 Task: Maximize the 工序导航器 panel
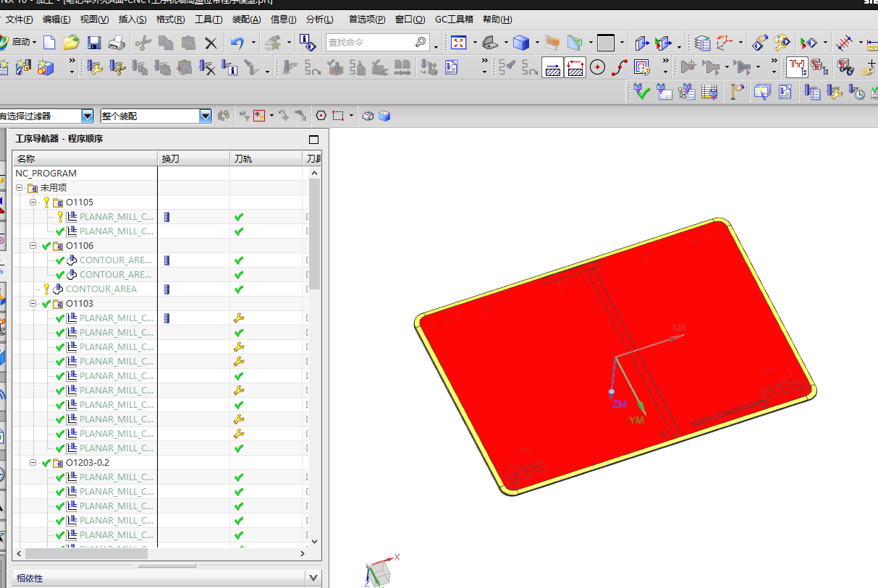pos(313,139)
